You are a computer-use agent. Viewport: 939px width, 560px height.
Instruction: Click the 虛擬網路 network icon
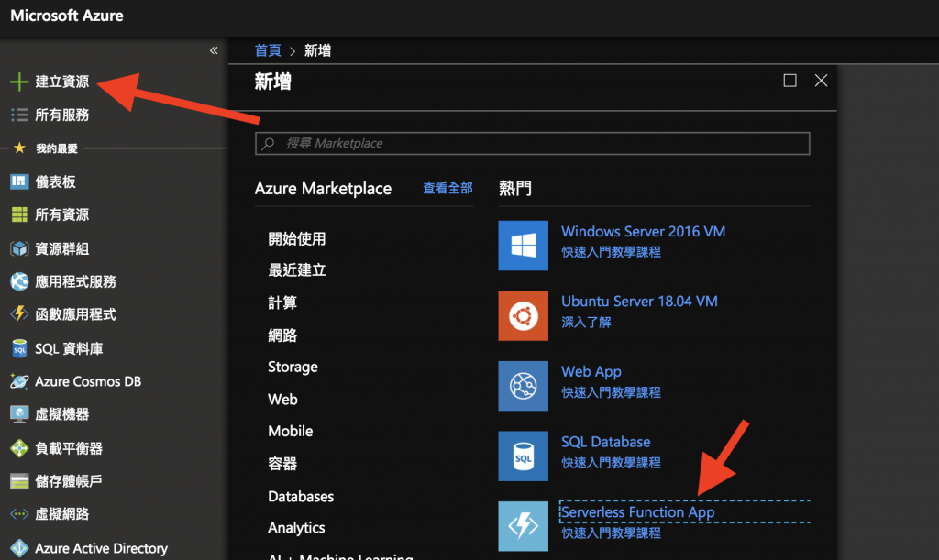pyautogui.click(x=19, y=514)
